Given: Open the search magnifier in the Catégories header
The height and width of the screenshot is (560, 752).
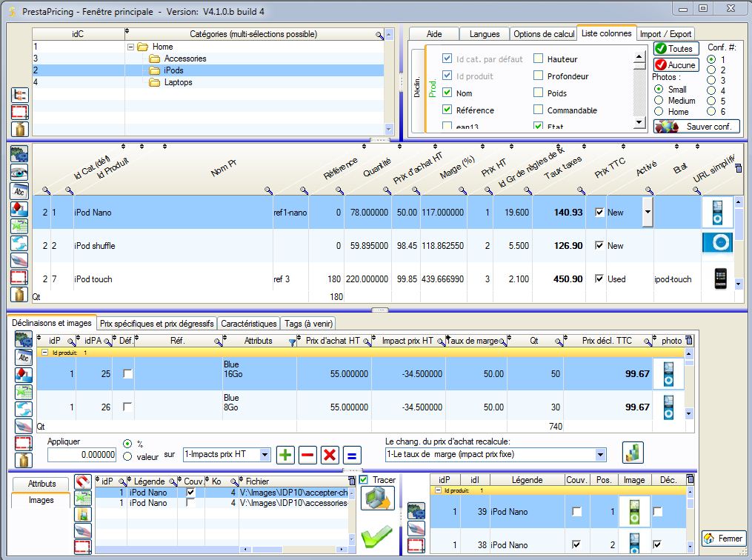Looking at the screenshot, I should (379, 35).
